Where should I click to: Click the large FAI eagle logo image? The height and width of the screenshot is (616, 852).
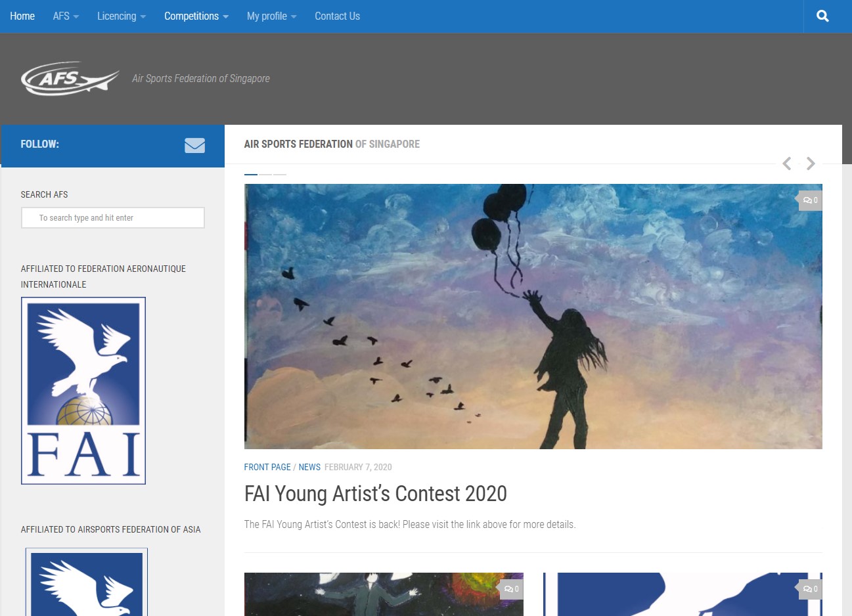[x=83, y=391]
